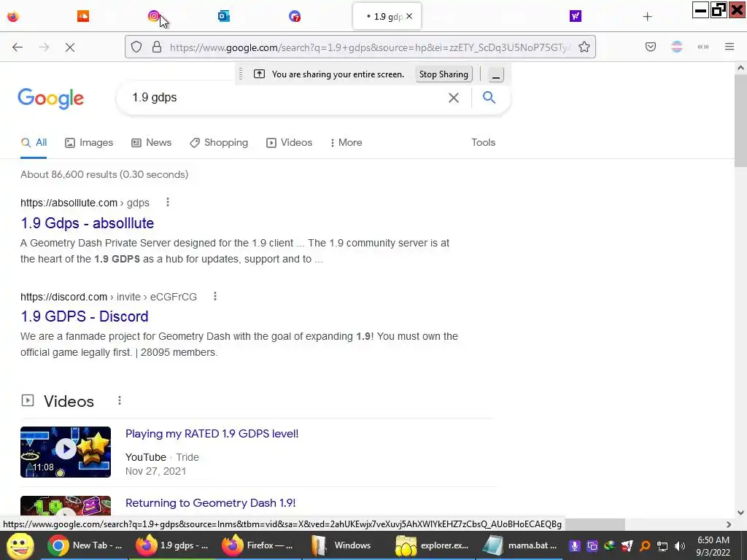The image size is (747, 560).
Task: Expand the More search options
Action: pos(347,142)
